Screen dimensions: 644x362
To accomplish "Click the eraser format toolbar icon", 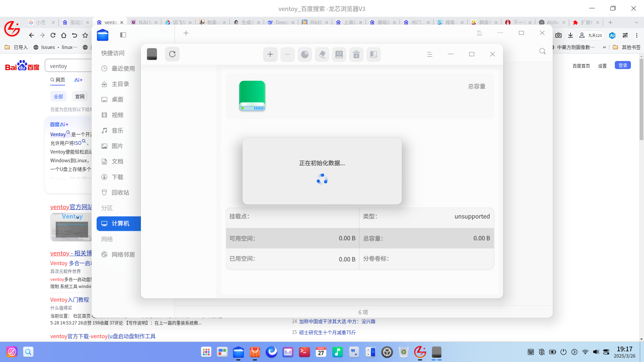I will pyautogui.click(x=322, y=54).
